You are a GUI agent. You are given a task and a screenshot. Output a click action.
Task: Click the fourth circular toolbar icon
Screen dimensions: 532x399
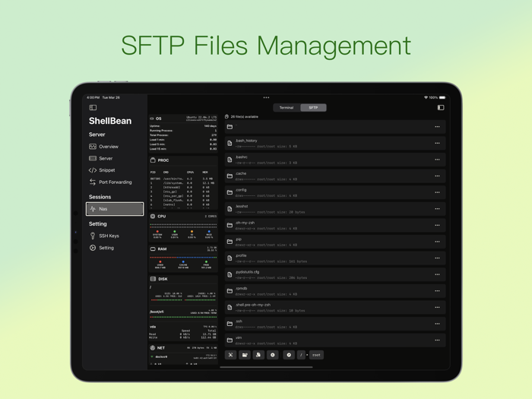click(x=272, y=355)
